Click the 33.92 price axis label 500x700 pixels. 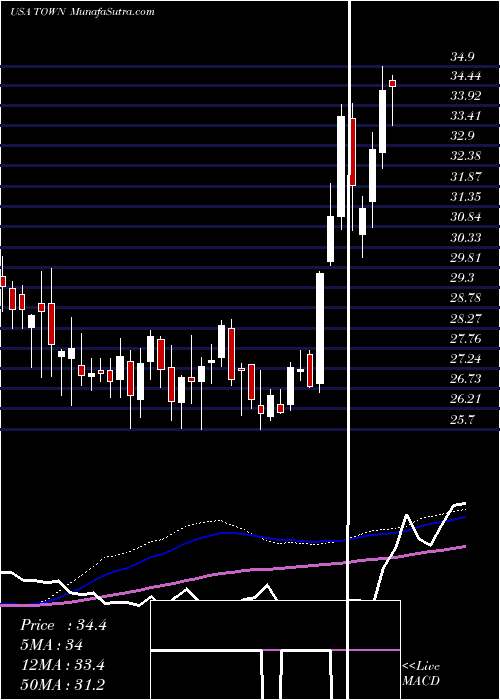(x=466, y=96)
